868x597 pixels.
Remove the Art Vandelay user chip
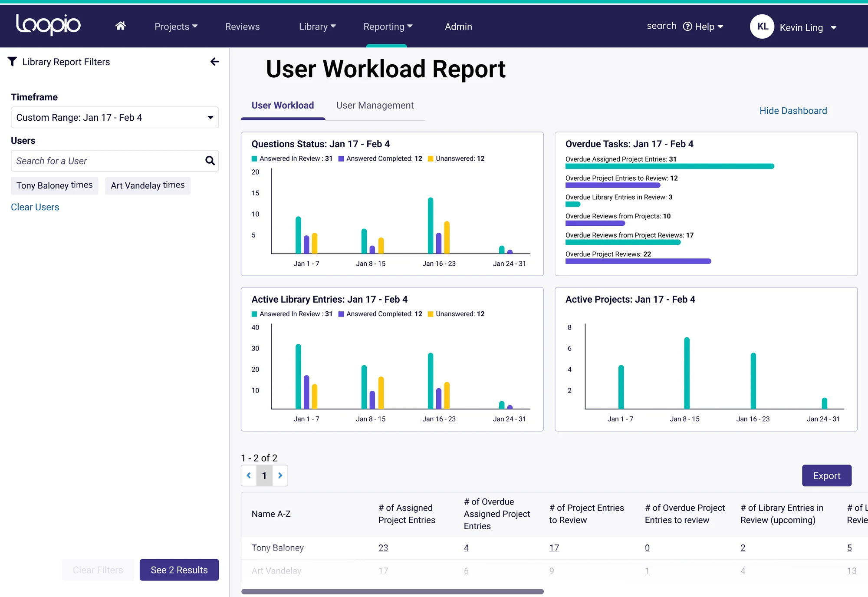click(x=174, y=185)
